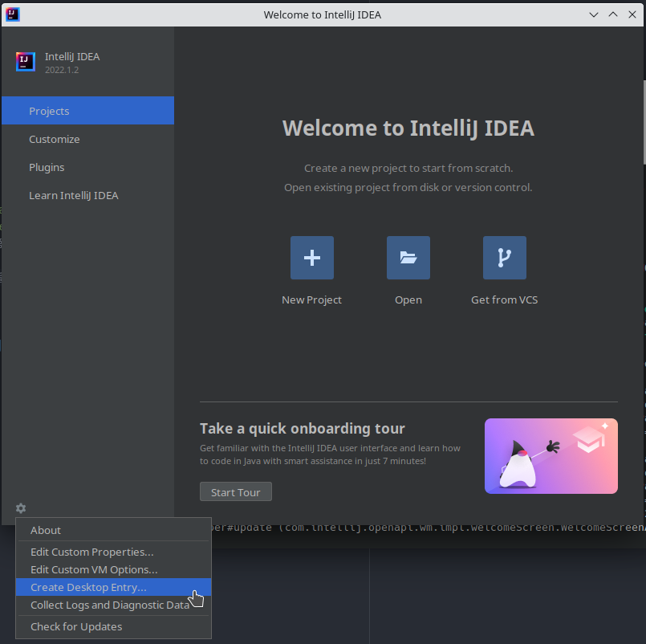
Task: Click the scrollbar of the window behind the Welcome window
Action: click(x=644, y=122)
